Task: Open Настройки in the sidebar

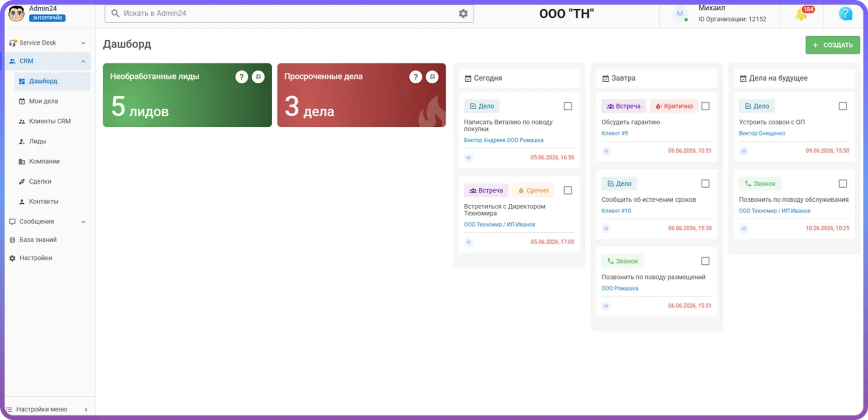Action: (x=48, y=258)
